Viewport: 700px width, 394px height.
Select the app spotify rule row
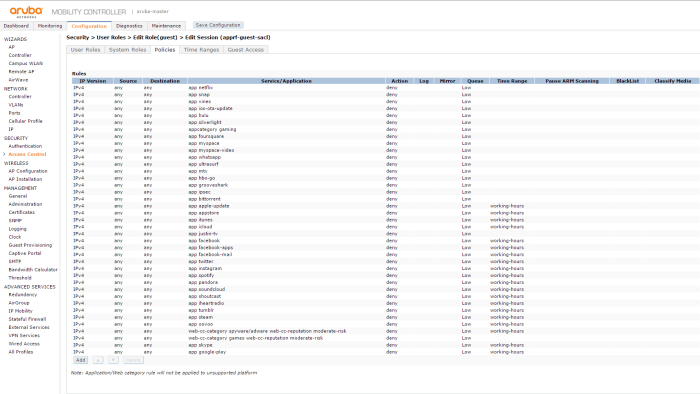385,275
